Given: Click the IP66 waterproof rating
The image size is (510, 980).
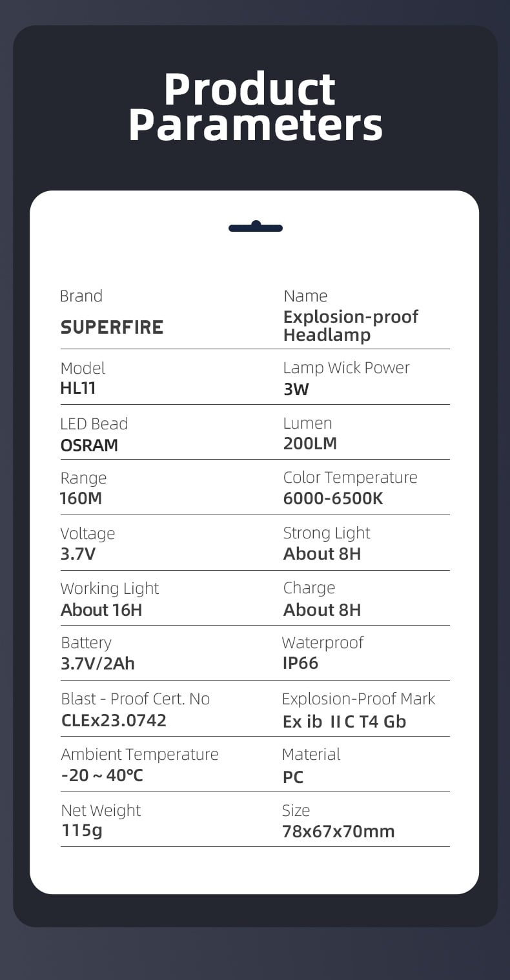Looking at the screenshot, I should [300, 663].
